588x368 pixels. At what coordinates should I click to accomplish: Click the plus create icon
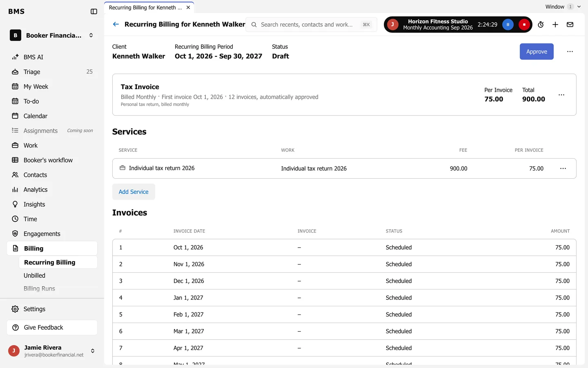pyautogui.click(x=555, y=25)
